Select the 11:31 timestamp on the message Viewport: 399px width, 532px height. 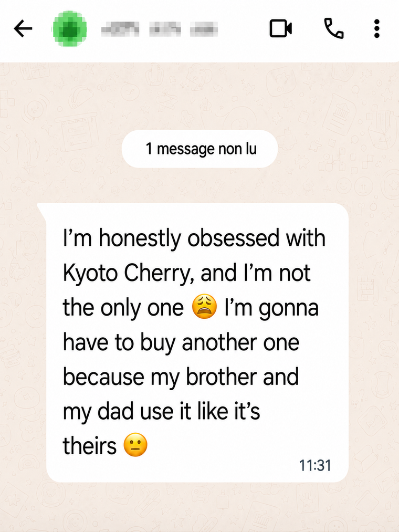(x=315, y=465)
